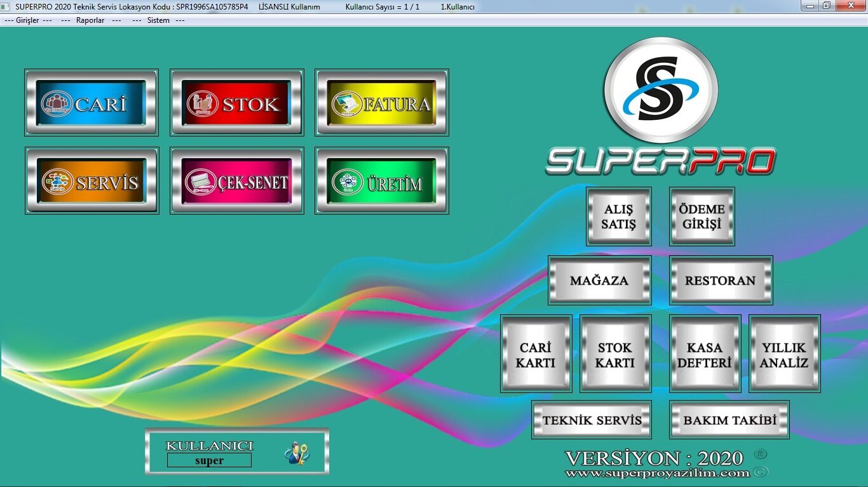Open the STOK module tile
This screenshot has width=868, height=487.
pyautogui.click(x=236, y=103)
